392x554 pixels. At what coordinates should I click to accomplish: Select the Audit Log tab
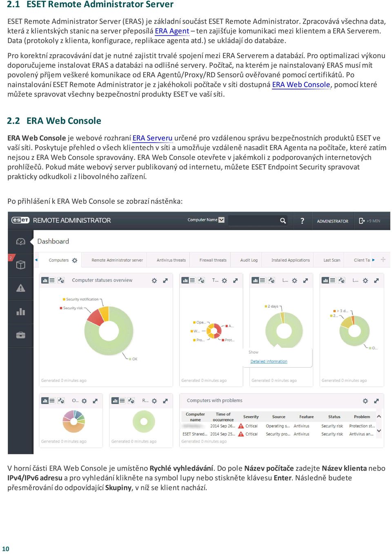[x=249, y=260]
